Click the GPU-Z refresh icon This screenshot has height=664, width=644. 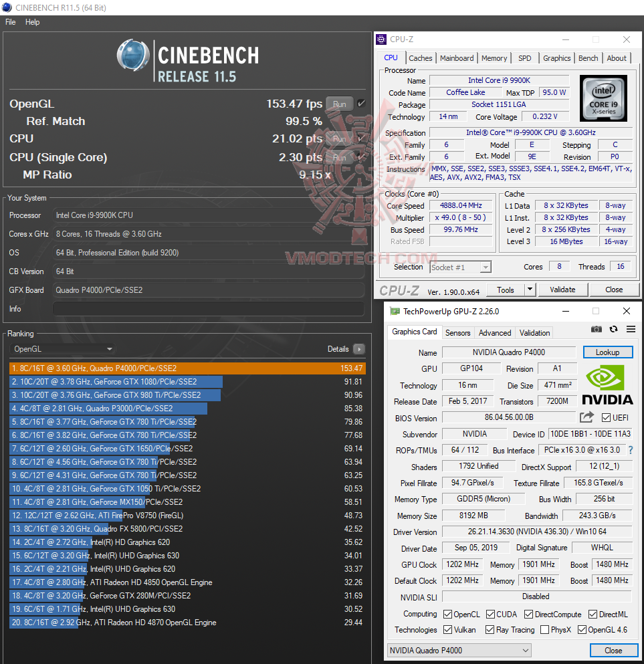point(613,329)
